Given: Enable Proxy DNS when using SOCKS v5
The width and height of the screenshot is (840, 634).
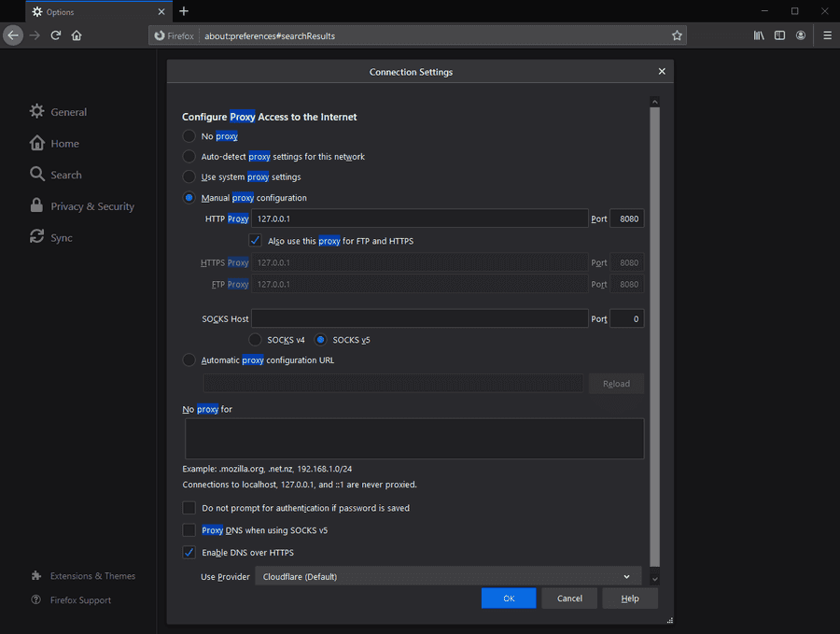Looking at the screenshot, I should click(x=189, y=530).
